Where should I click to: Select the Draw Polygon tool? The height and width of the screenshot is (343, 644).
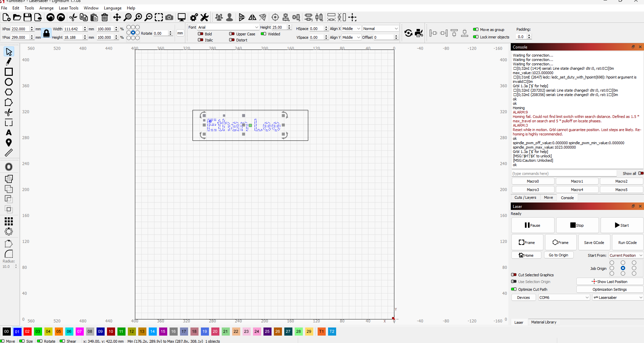(x=9, y=92)
